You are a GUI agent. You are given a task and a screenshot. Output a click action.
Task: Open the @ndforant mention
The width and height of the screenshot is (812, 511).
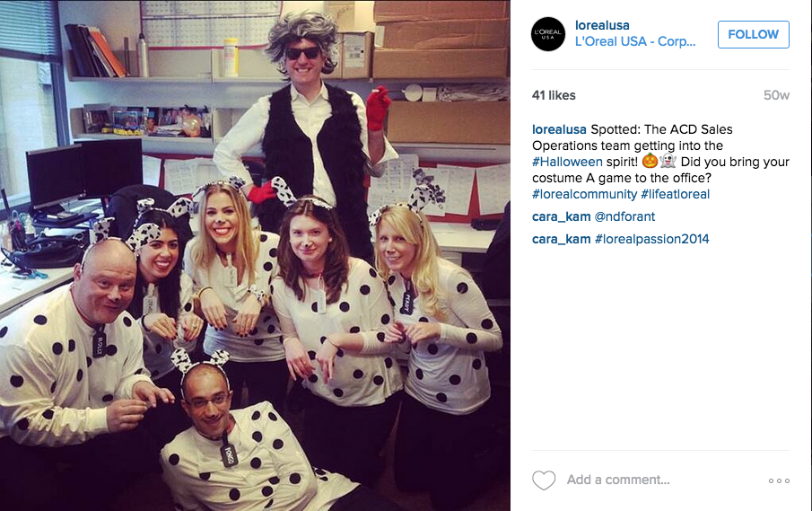(624, 216)
